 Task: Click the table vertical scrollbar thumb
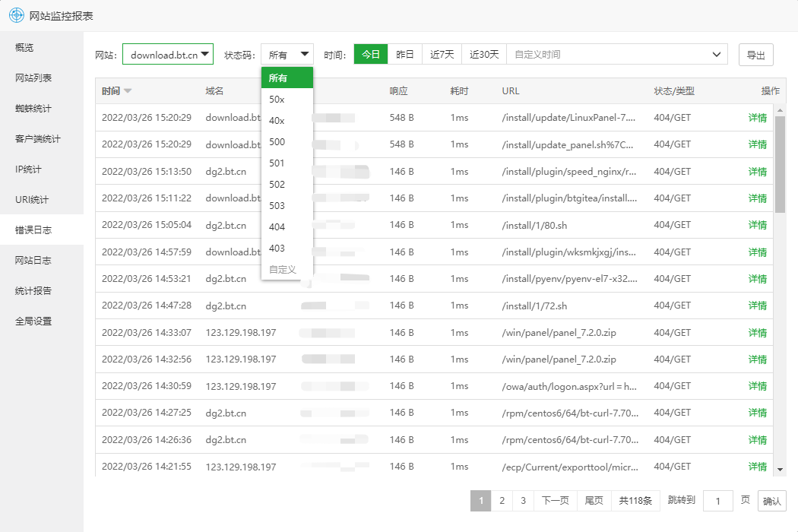coord(780,164)
